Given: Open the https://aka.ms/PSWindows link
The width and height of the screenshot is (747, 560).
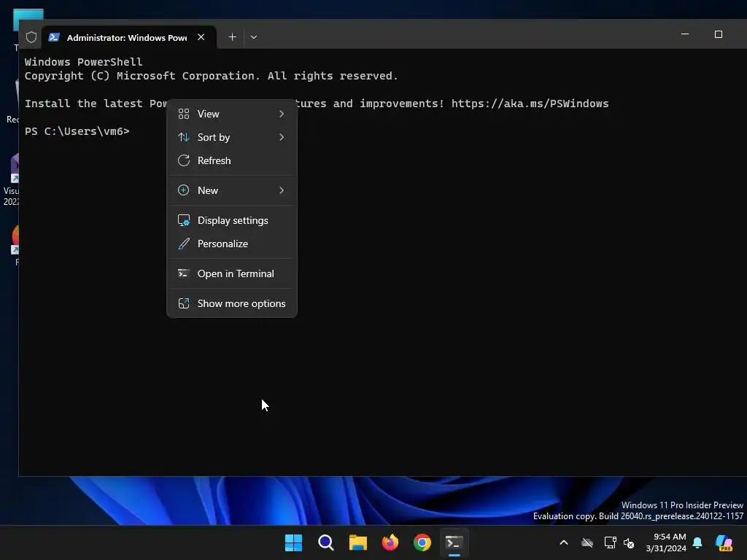Looking at the screenshot, I should click(x=530, y=104).
